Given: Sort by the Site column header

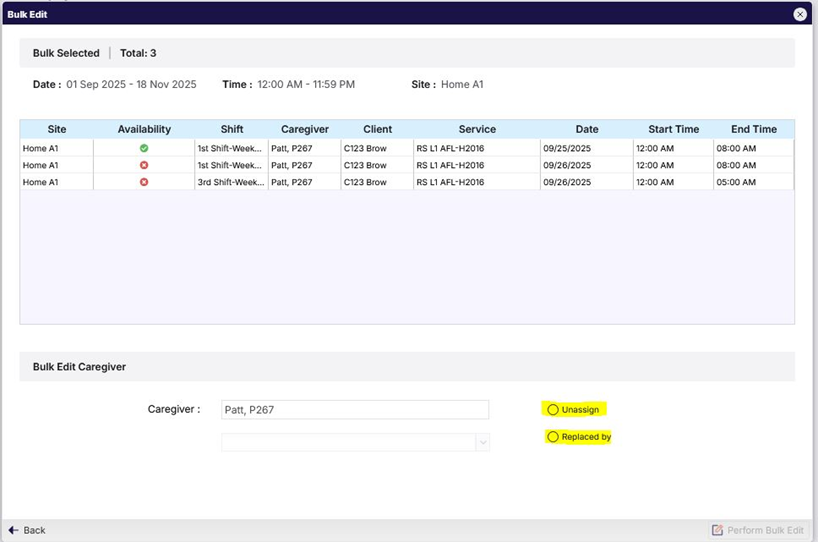Looking at the screenshot, I should (57, 129).
